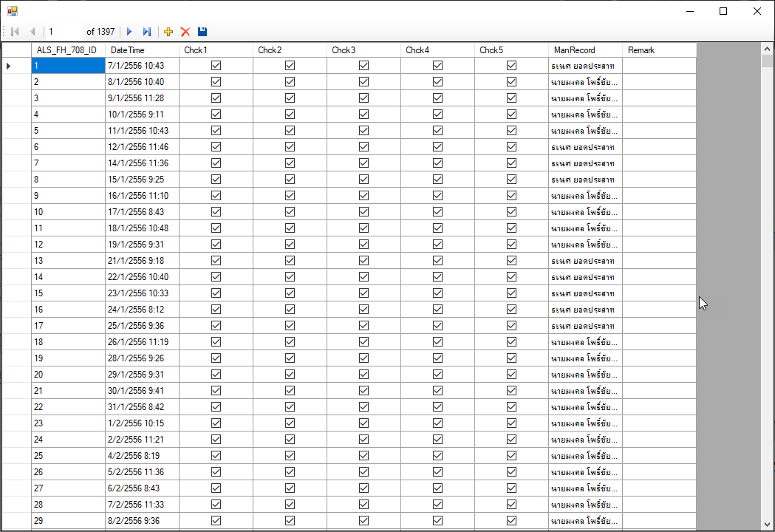Click the application icon in title bar
The image size is (775, 532).
(13, 11)
